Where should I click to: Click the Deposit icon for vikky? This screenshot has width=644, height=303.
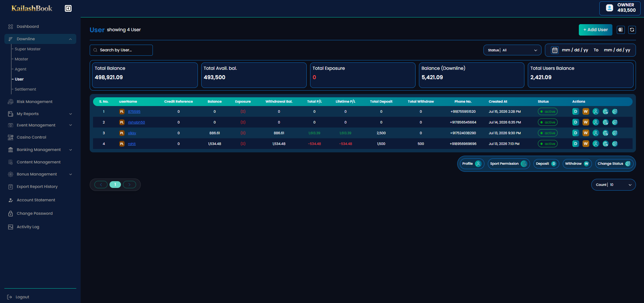575,133
